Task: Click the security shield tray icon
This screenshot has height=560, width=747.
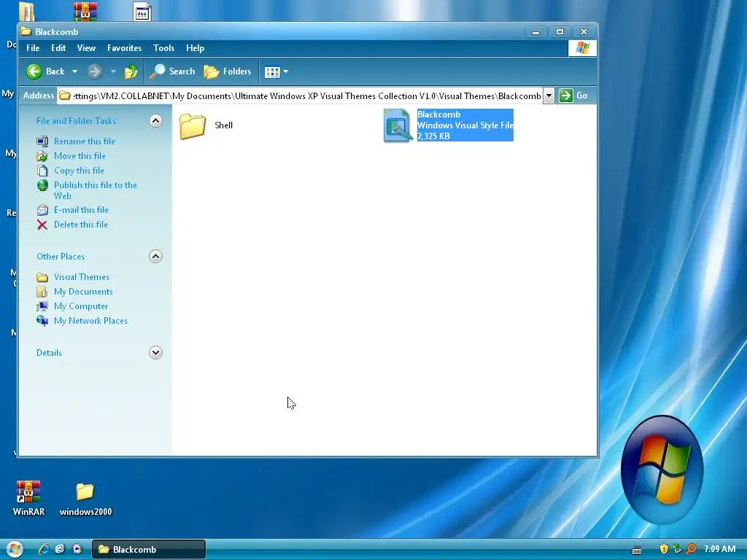Action: point(664,549)
